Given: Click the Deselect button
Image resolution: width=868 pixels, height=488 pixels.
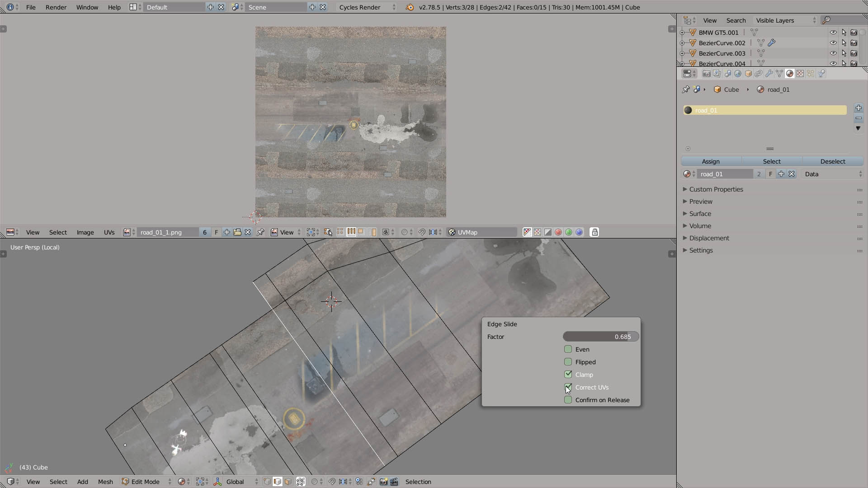Looking at the screenshot, I should click(832, 161).
